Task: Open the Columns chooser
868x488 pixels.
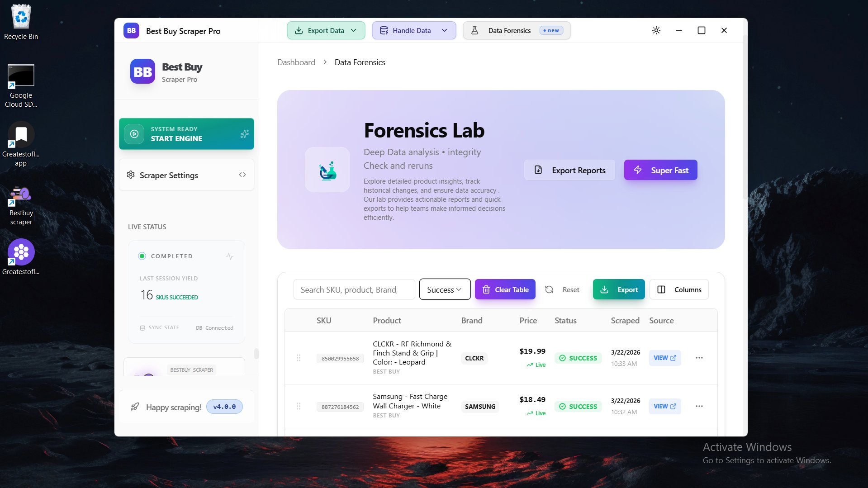Action: [679, 289]
